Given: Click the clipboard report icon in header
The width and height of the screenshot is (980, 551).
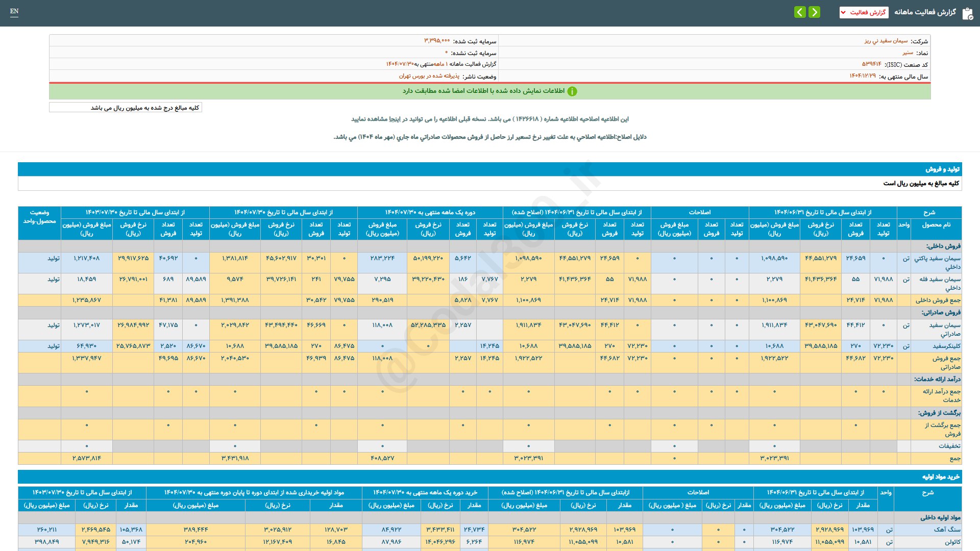Looking at the screenshot, I should (x=967, y=13).
